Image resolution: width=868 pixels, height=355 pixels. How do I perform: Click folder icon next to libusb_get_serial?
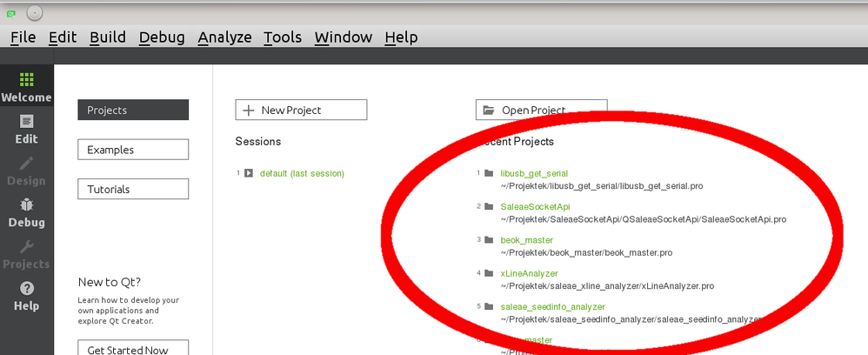[488, 173]
